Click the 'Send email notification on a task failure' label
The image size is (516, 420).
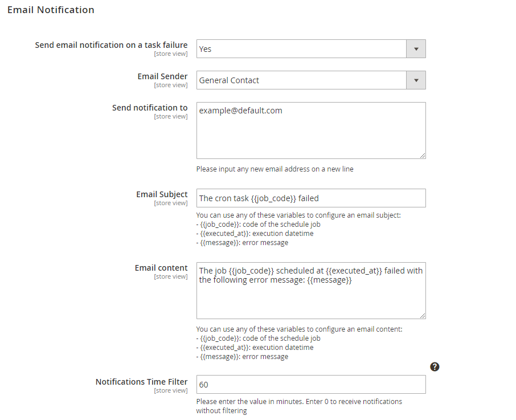tap(111, 45)
